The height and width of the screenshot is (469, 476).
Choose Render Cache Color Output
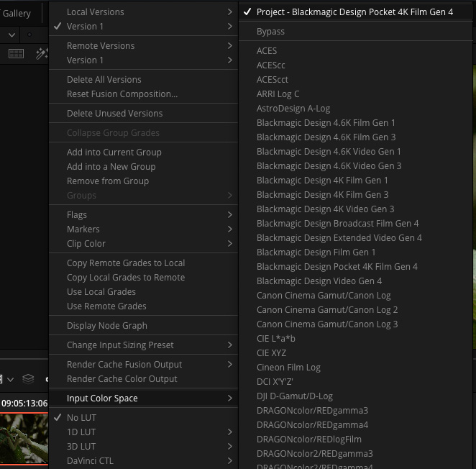(143, 379)
